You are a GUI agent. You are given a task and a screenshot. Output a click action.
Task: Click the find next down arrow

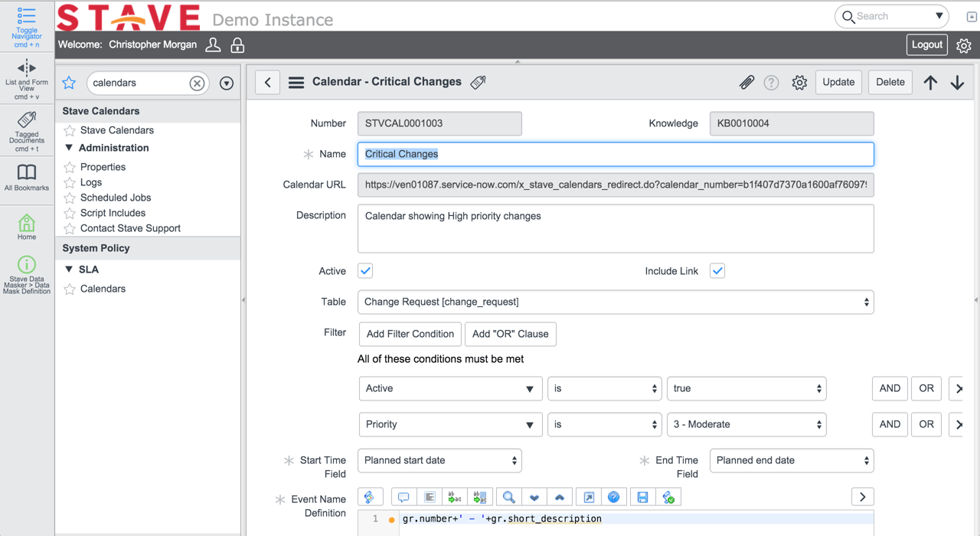534,497
